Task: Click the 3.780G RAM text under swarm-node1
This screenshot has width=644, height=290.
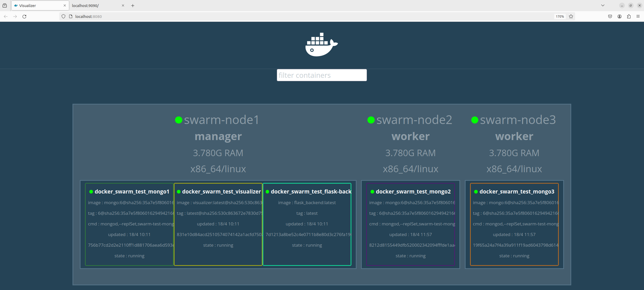Action: pyautogui.click(x=218, y=153)
